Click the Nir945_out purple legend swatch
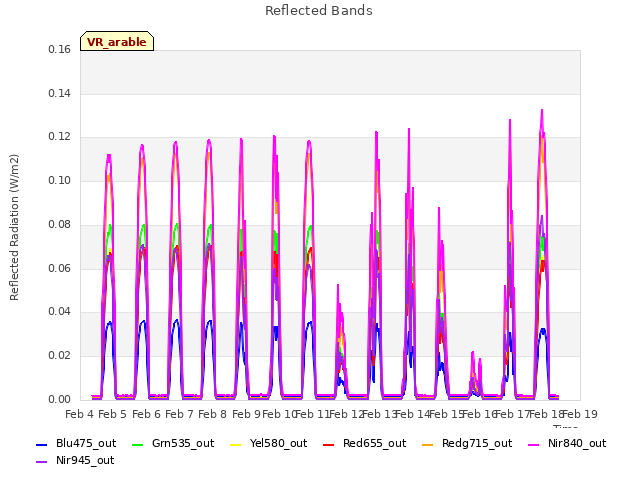640x480 pixels. [42, 462]
